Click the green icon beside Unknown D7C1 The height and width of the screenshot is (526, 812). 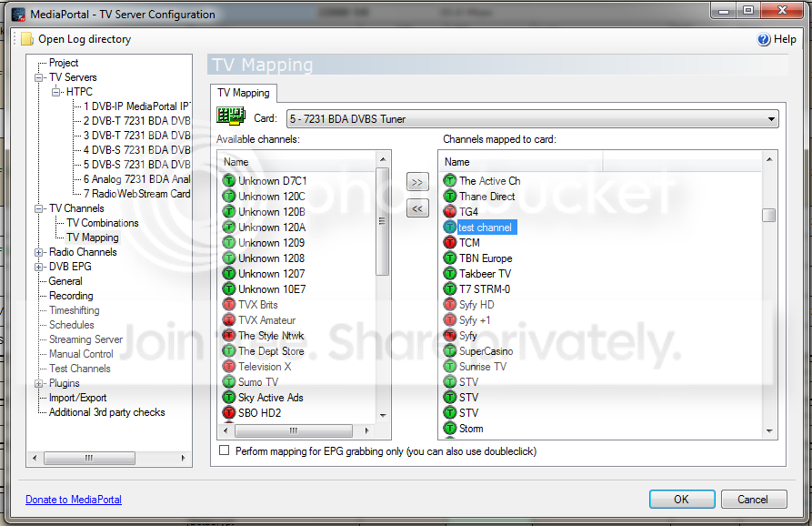[228, 181]
